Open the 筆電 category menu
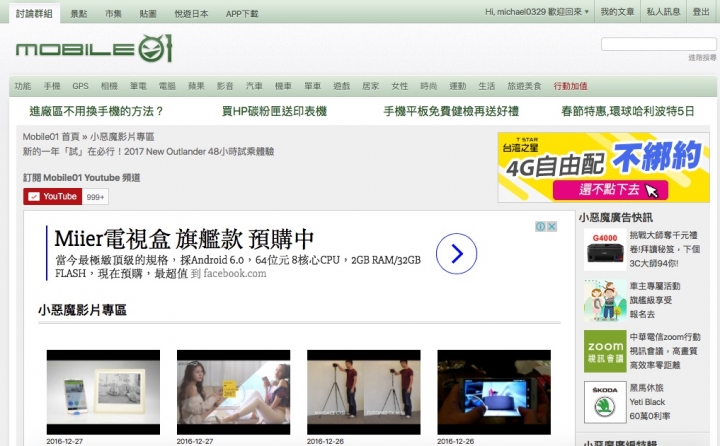 coord(138,86)
